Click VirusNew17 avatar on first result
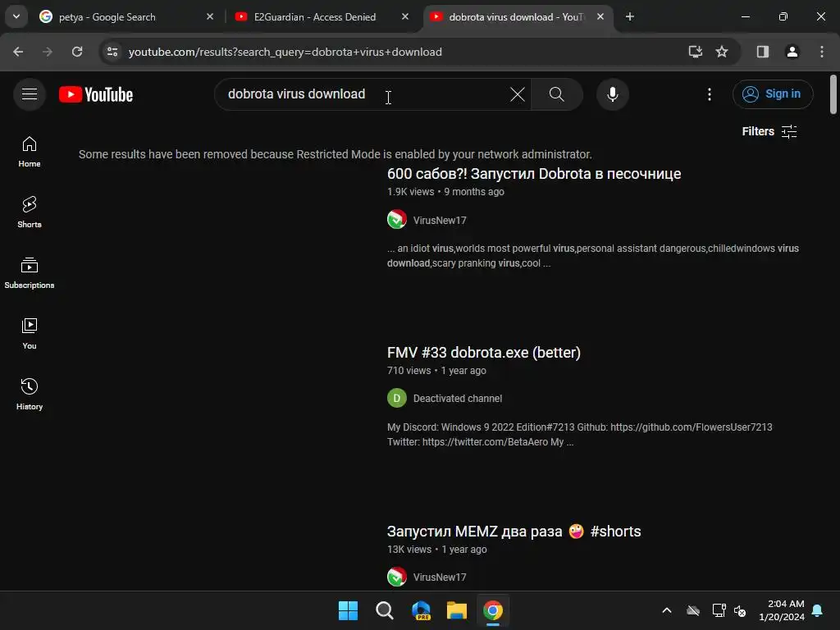 pyautogui.click(x=397, y=219)
